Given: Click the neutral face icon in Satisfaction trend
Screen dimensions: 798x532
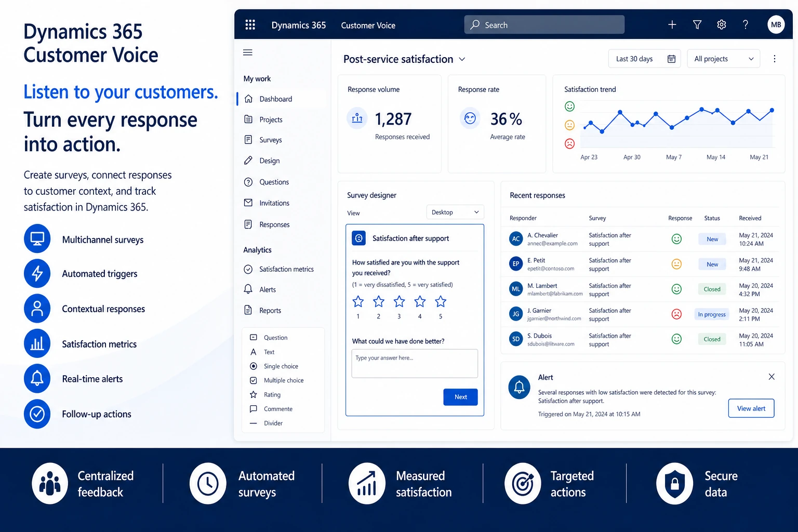Looking at the screenshot, I should pos(570,125).
